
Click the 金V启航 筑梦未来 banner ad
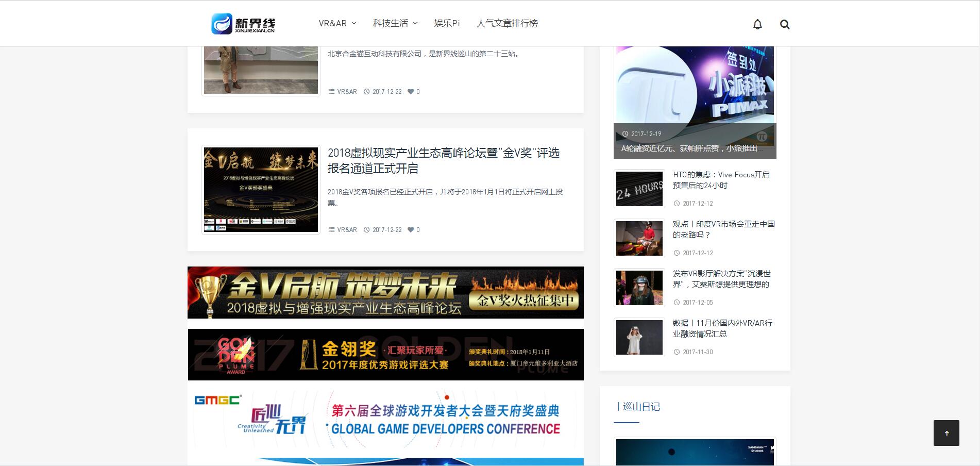coord(385,292)
